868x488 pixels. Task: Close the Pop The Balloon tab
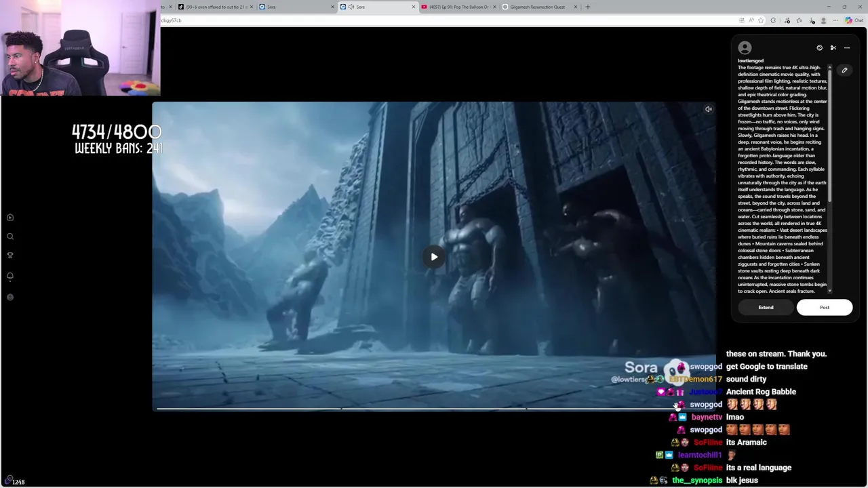click(494, 7)
